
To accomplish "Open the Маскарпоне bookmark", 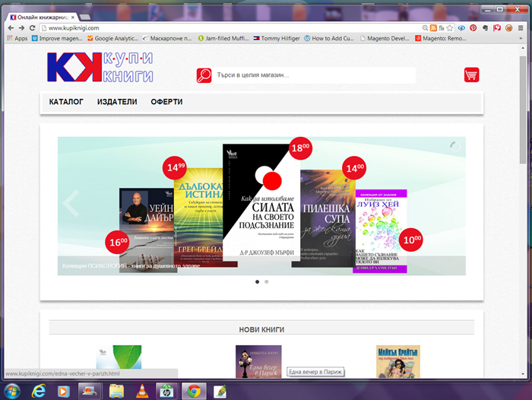I will 167,38.
